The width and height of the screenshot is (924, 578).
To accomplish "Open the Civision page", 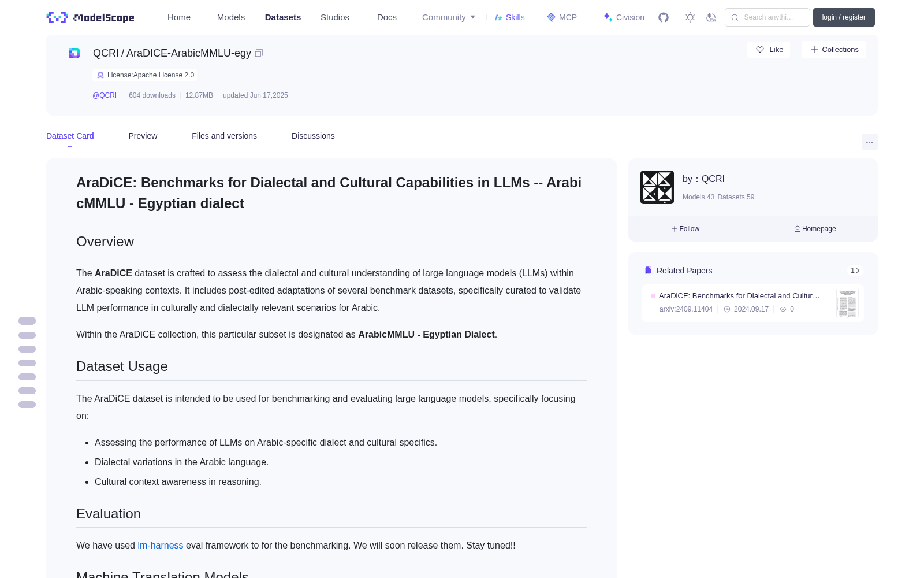I will (624, 17).
